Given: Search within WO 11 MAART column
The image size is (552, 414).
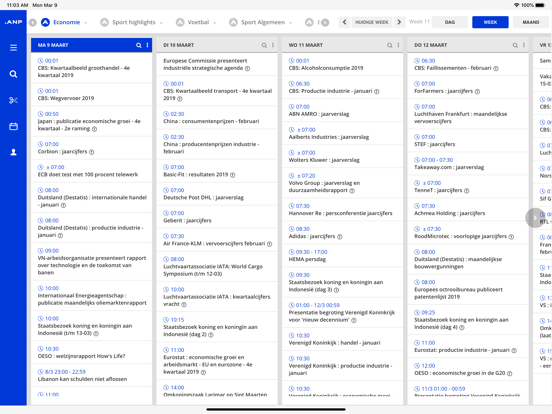Looking at the screenshot, I should pos(390,45).
